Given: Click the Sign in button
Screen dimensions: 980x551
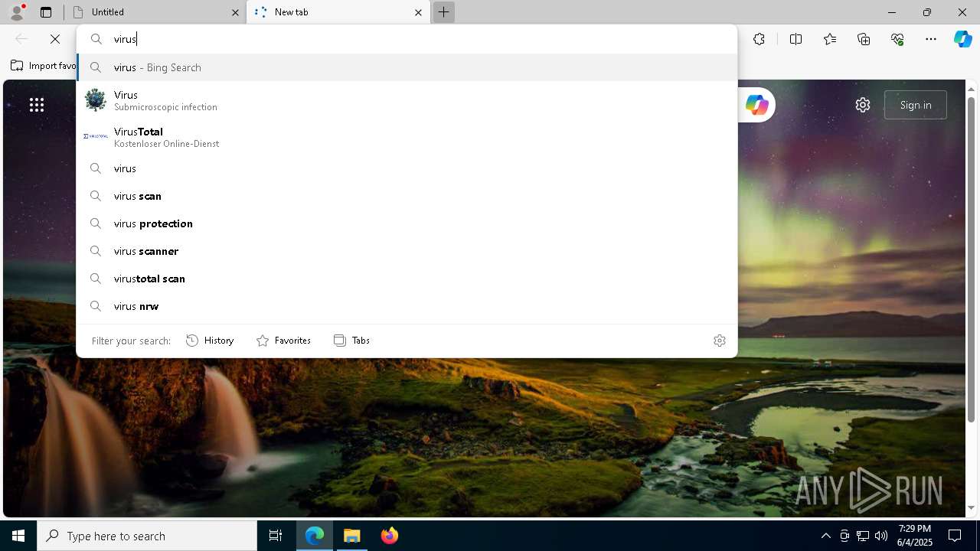Looking at the screenshot, I should coord(916,105).
